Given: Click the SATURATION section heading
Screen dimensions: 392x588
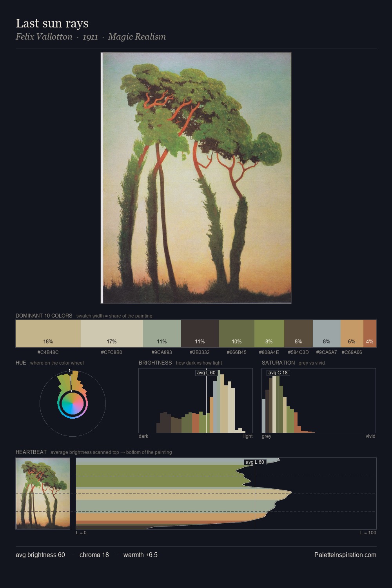Looking at the screenshot, I should (x=278, y=363).
